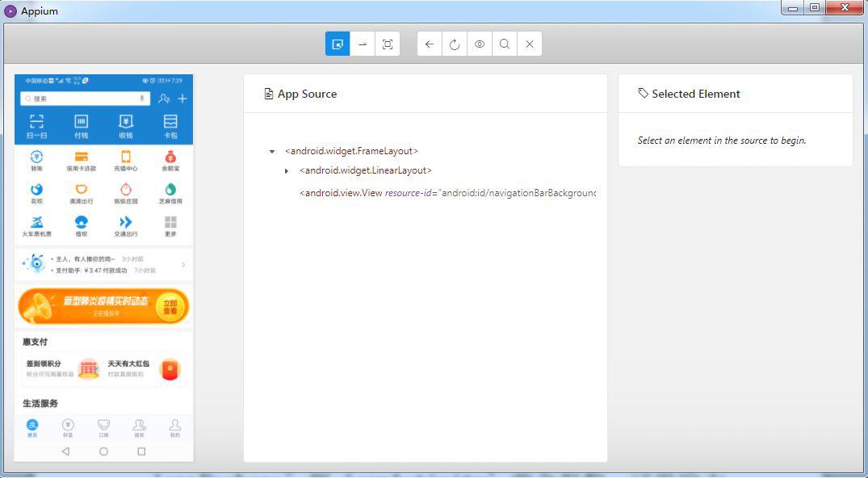Viewport: 868px width, 478px height.
Task: Select the navigationBarBackground View node
Action: click(x=448, y=193)
